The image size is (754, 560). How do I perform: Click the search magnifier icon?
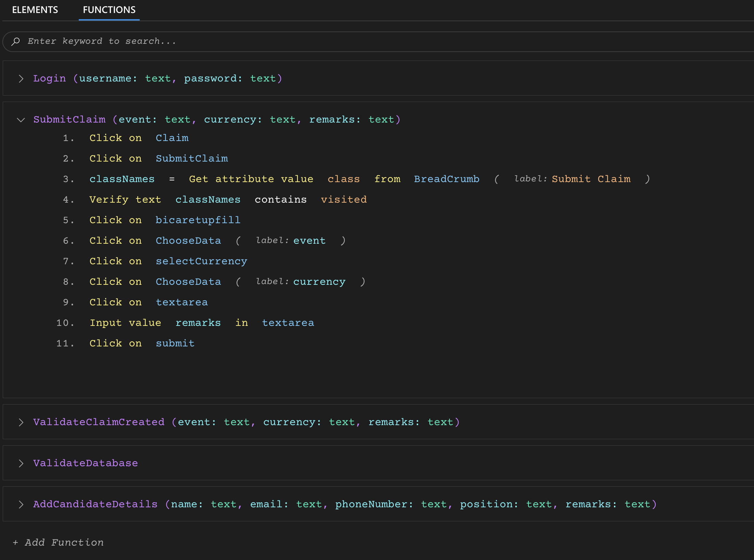pyautogui.click(x=16, y=41)
